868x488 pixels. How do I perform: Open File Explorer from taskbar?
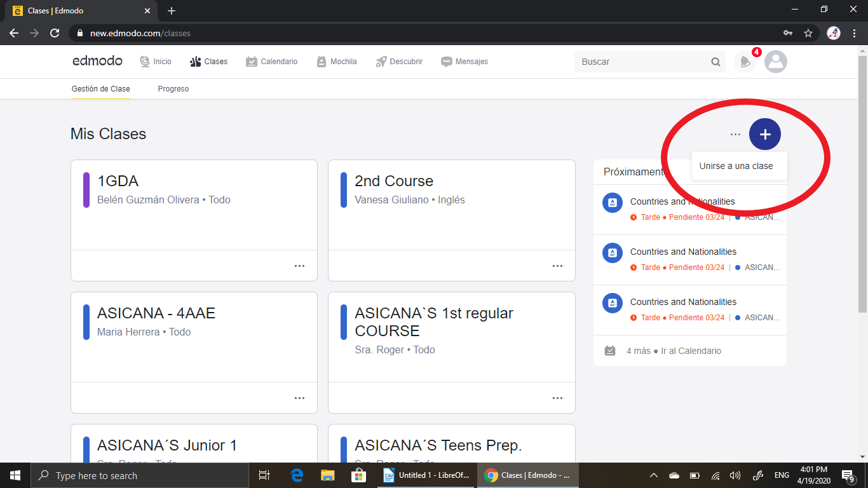point(327,475)
